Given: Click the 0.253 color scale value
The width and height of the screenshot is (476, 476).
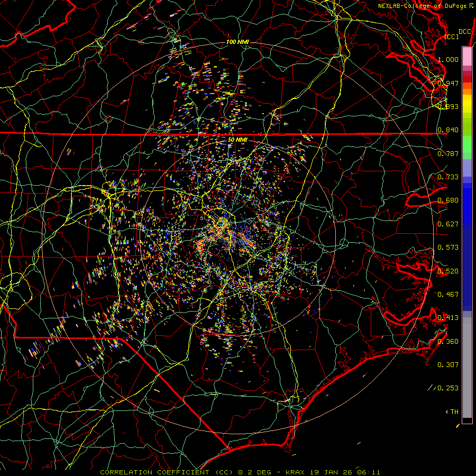Looking at the screenshot, I should tap(448, 388).
